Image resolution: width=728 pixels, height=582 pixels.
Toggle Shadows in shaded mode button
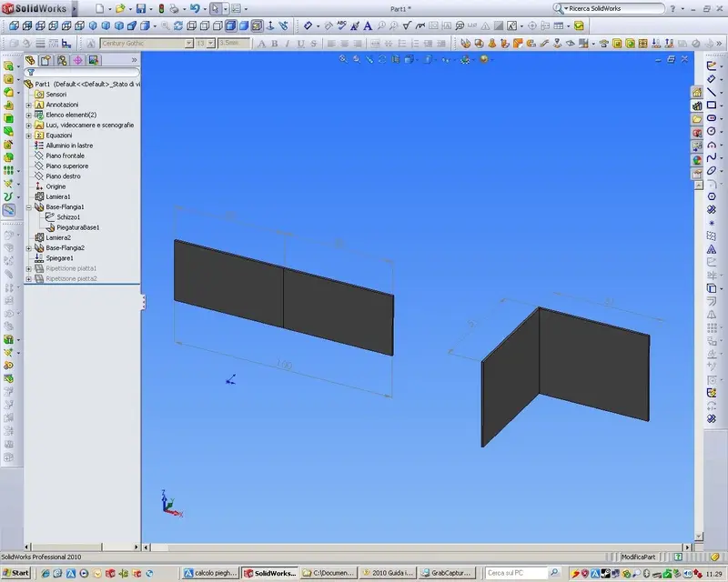click(257, 26)
